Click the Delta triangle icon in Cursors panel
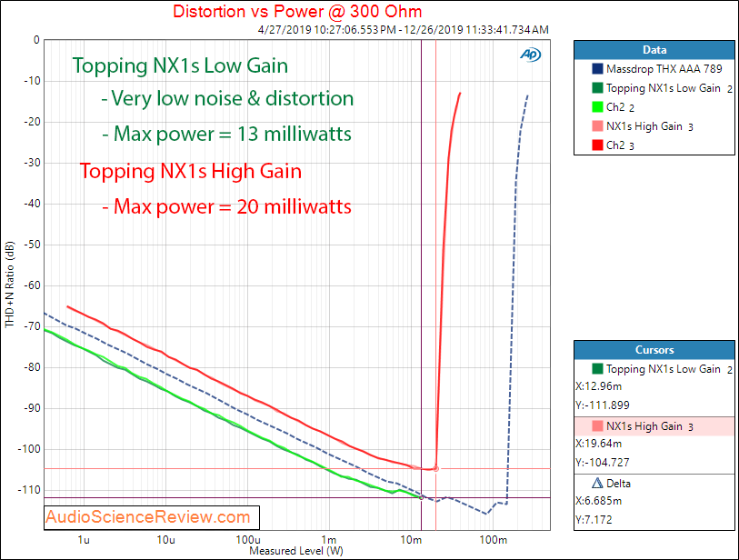This screenshot has width=739, height=560. point(597,483)
